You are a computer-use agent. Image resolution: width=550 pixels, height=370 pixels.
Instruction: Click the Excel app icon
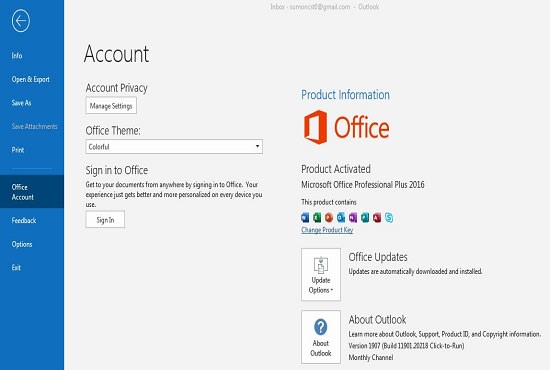[317, 218]
